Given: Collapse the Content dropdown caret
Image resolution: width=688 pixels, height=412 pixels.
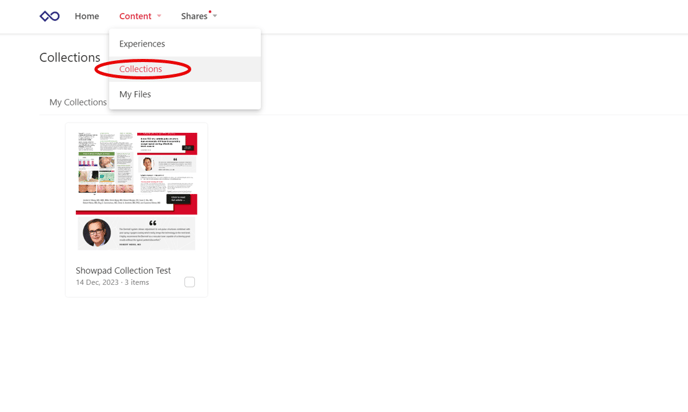Looking at the screenshot, I should 159,16.
